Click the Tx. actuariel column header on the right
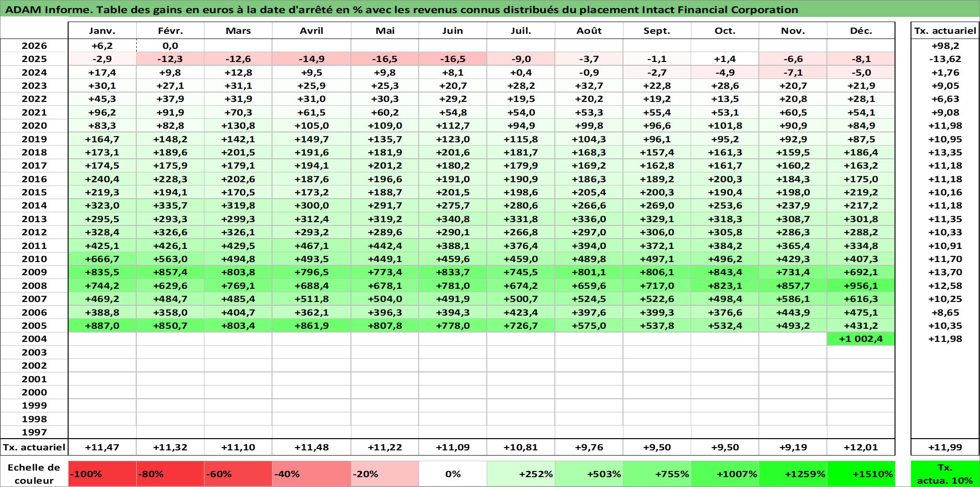Image resolution: width=980 pixels, height=487 pixels. [x=945, y=31]
